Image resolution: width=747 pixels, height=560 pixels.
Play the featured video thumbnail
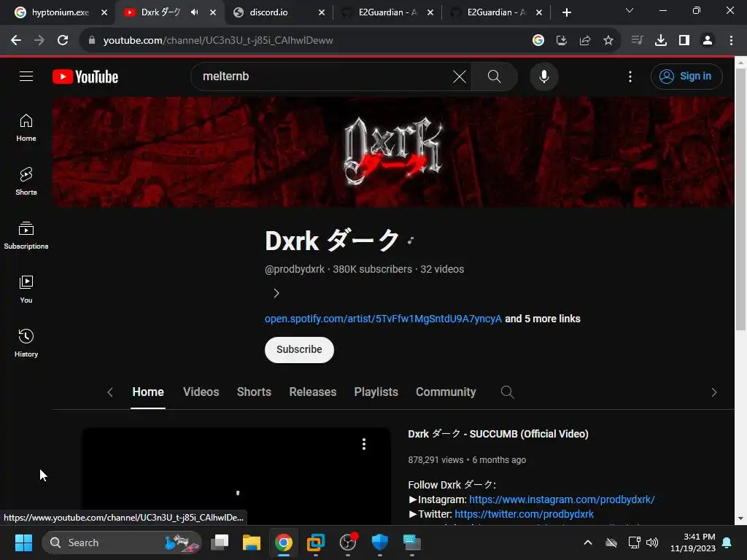[x=236, y=476]
